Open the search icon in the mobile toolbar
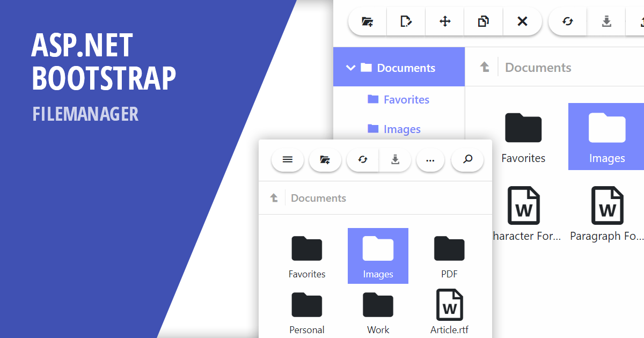Screen dimensions: 644x338 (467, 159)
